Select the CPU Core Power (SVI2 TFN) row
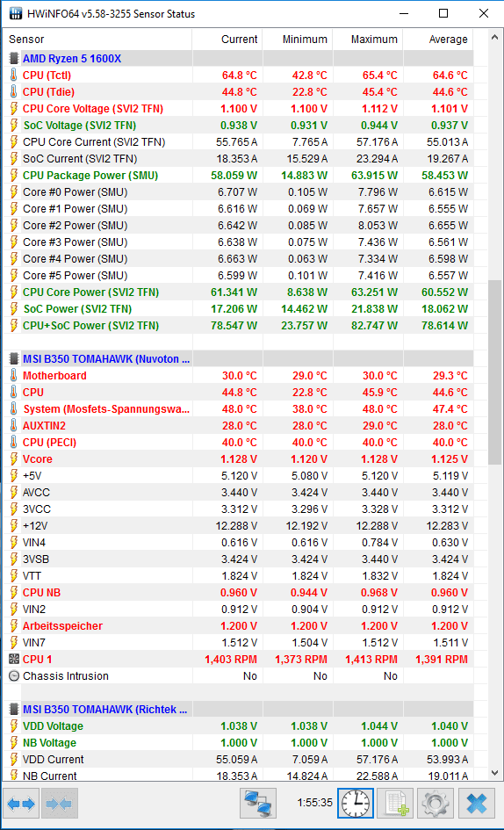The image size is (504, 830). [x=238, y=292]
